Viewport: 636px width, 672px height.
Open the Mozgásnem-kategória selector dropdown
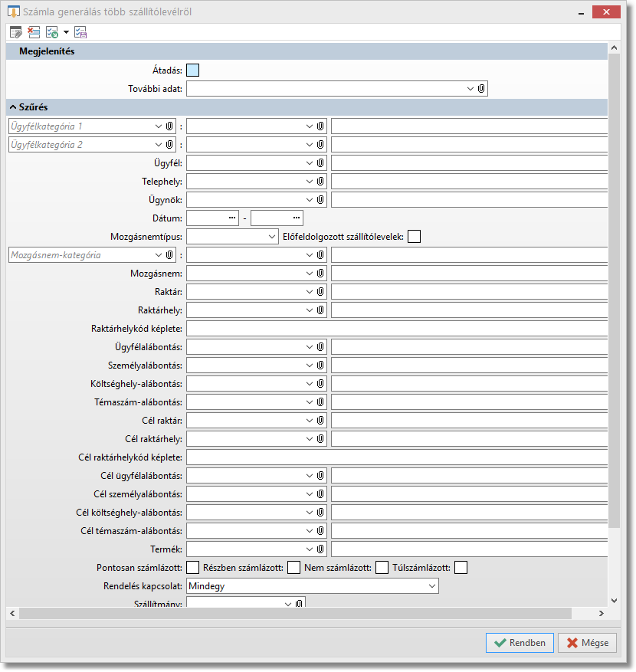[158, 255]
